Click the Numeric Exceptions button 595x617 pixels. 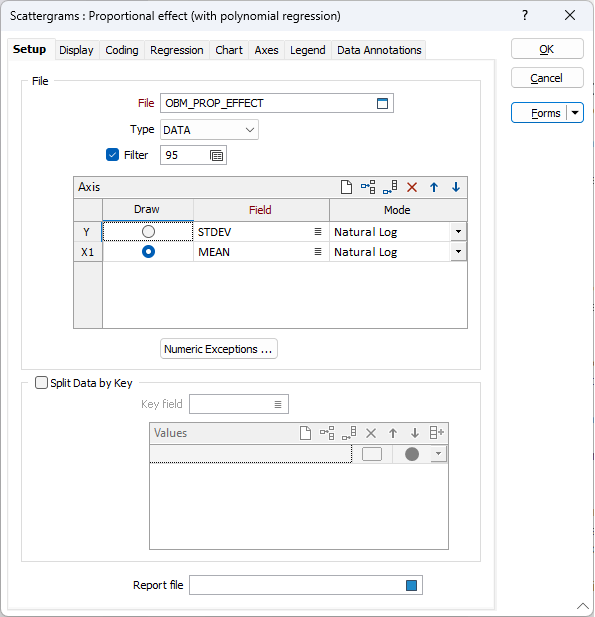pos(219,349)
